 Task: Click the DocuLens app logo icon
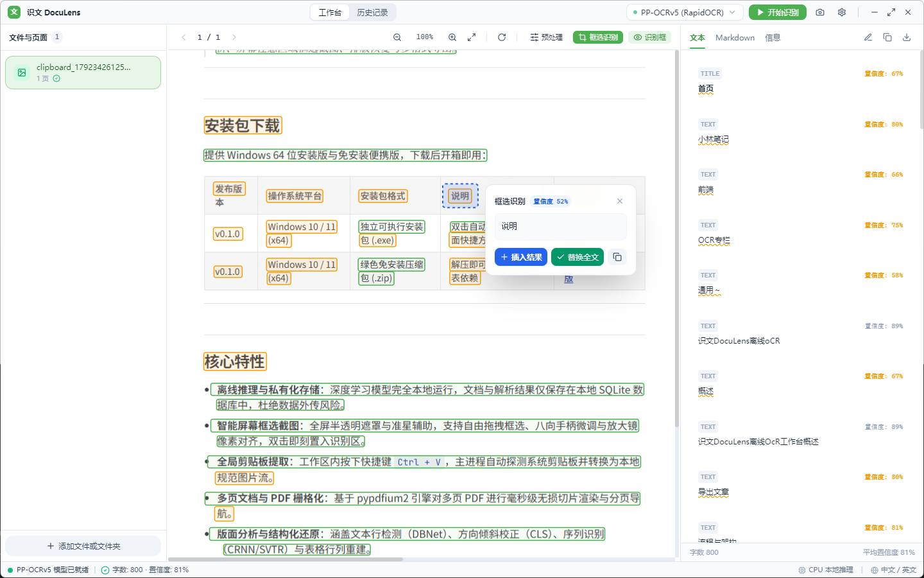coord(14,12)
